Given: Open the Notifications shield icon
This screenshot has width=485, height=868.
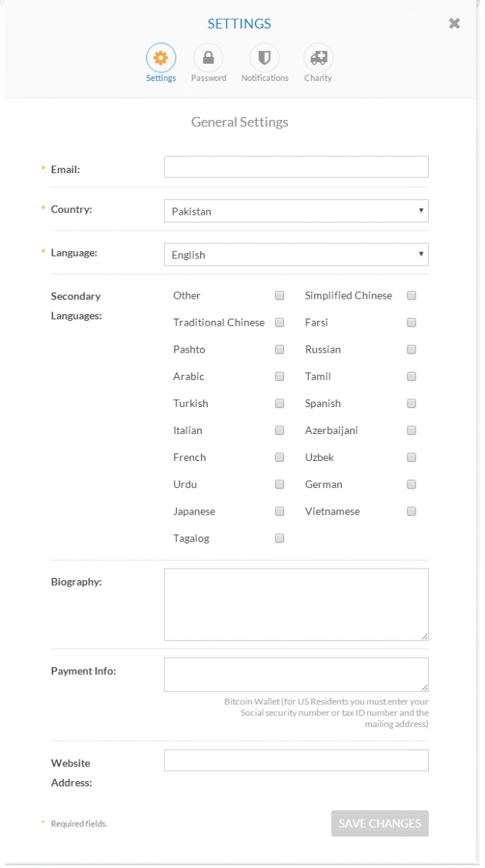Looking at the screenshot, I should pos(265,58).
